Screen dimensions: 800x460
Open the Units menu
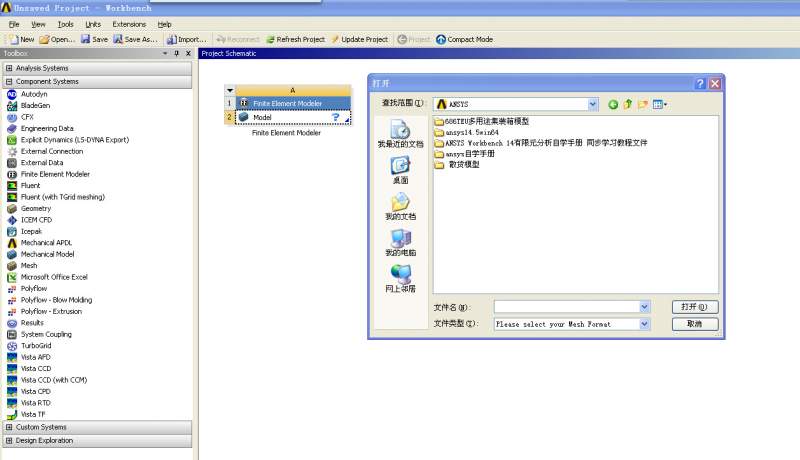tap(93, 24)
